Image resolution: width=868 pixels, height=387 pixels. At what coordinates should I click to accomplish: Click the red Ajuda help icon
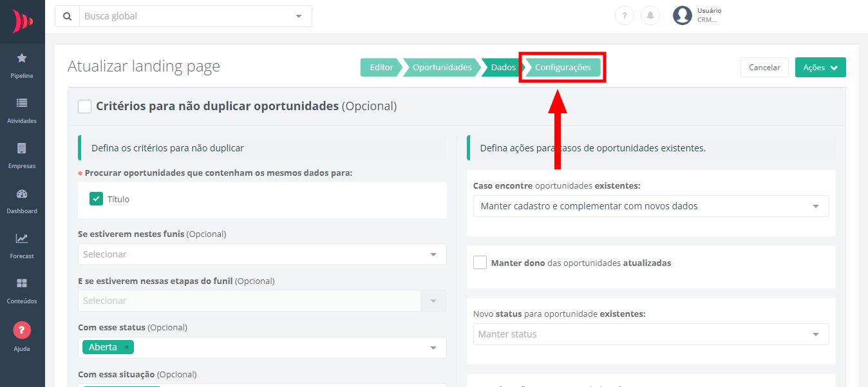22,330
